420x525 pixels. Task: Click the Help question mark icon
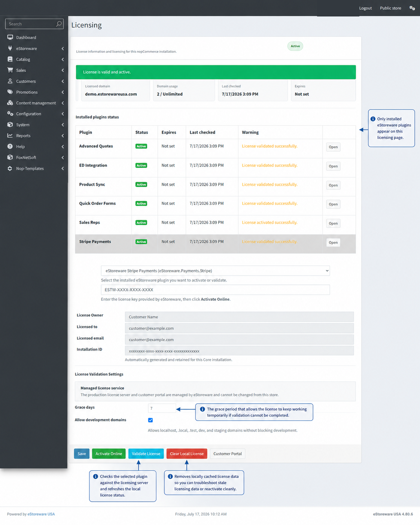tap(10, 146)
